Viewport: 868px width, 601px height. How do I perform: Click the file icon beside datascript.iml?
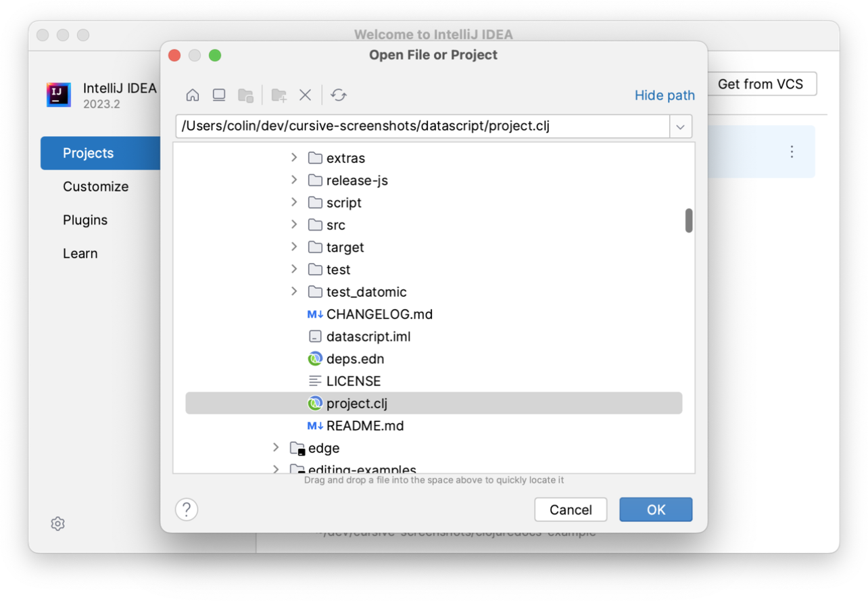click(315, 337)
